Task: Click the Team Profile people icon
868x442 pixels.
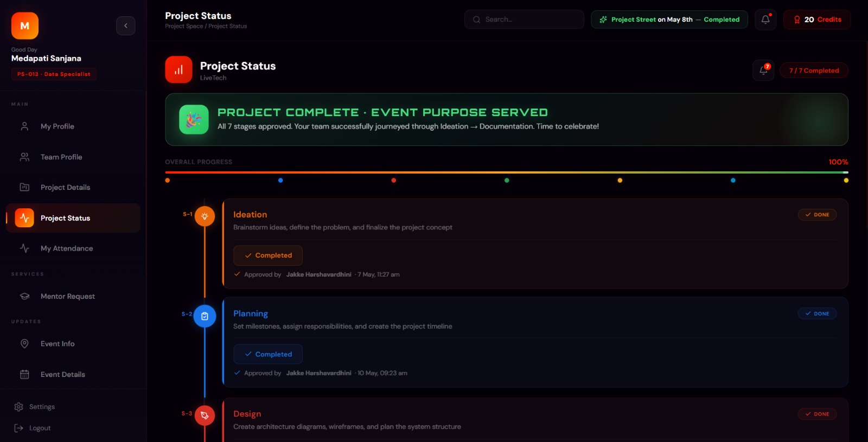Action: (24, 157)
